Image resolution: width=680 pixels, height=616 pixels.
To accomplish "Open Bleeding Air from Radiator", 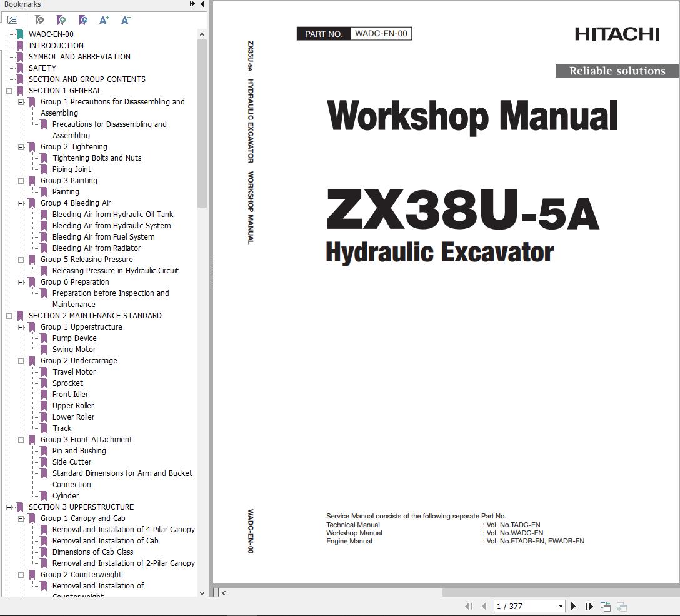I will click(x=96, y=248).
